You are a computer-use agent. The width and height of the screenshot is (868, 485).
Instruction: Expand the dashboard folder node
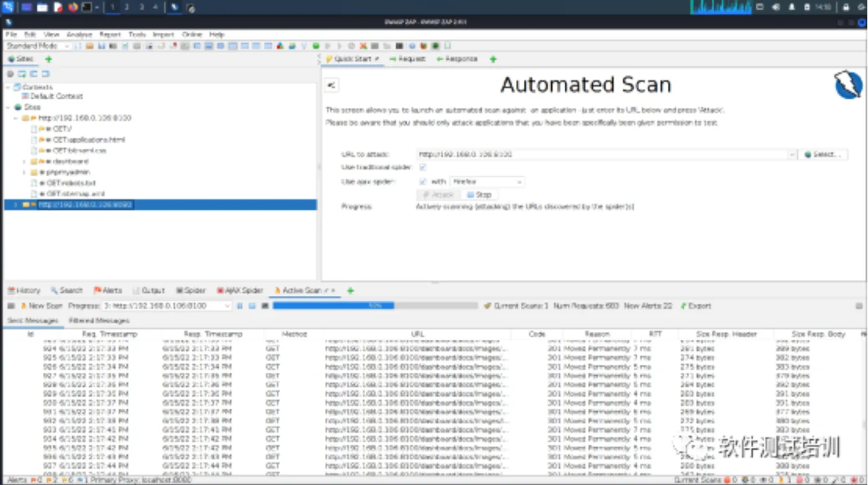pos(24,161)
